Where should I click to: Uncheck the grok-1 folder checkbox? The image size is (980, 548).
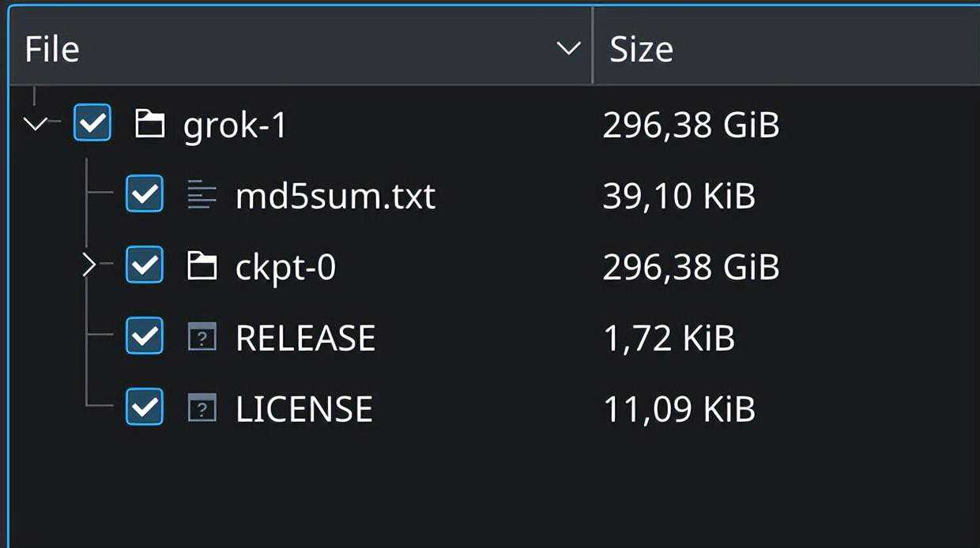pyautogui.click(x=92, y=123)
